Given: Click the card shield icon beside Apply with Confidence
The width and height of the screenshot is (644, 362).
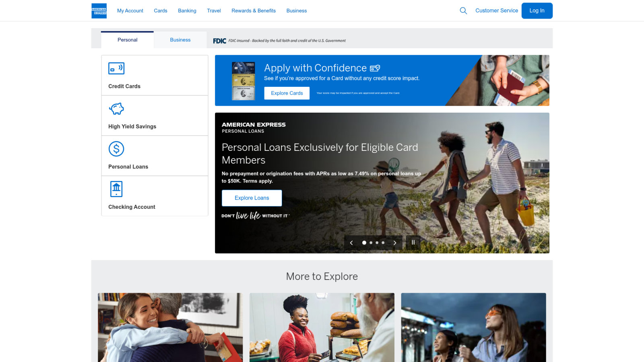Looking at the screenshot, I should pyautogui.click(x=375, y=68).
